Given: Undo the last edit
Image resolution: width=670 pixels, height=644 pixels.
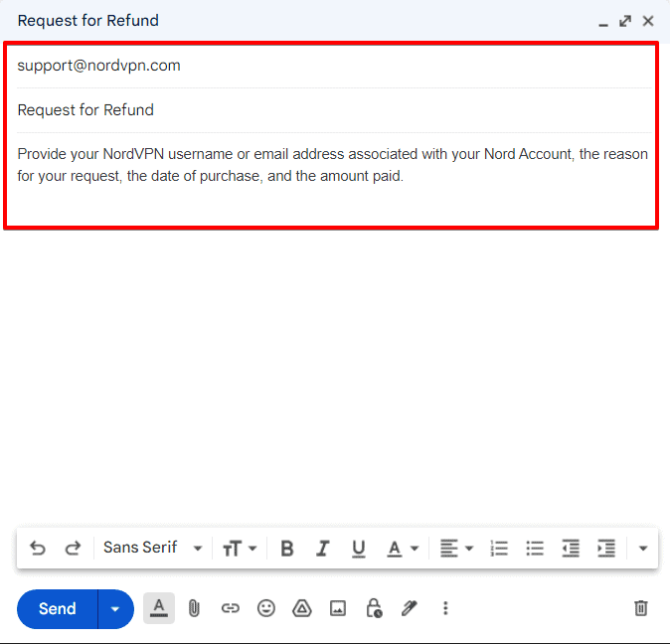Looking at the screenshot, I should coord(38,548).
